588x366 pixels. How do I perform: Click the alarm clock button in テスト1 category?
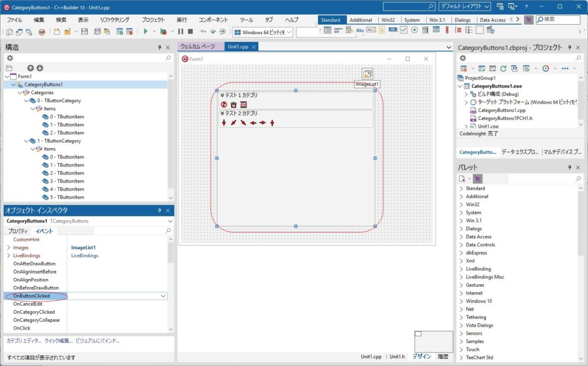click(233, 104)
